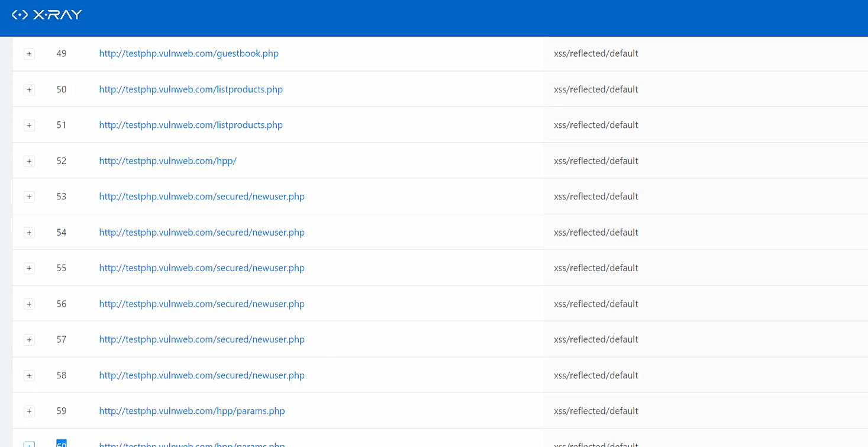Select index number 56
The height and width of the screenshot is (447, 868).
[62, 304]
